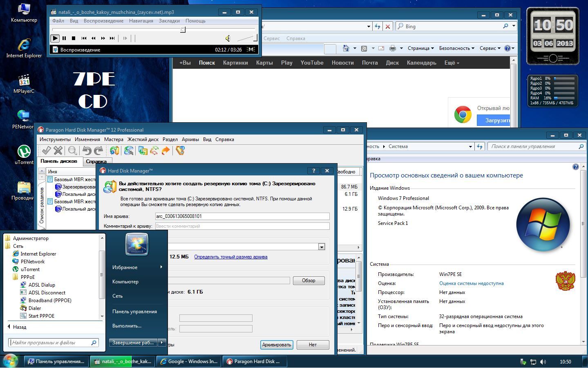Click the orange arrow icon in Paragon toolbar
The image size is (588, 368).
(165, 150)
